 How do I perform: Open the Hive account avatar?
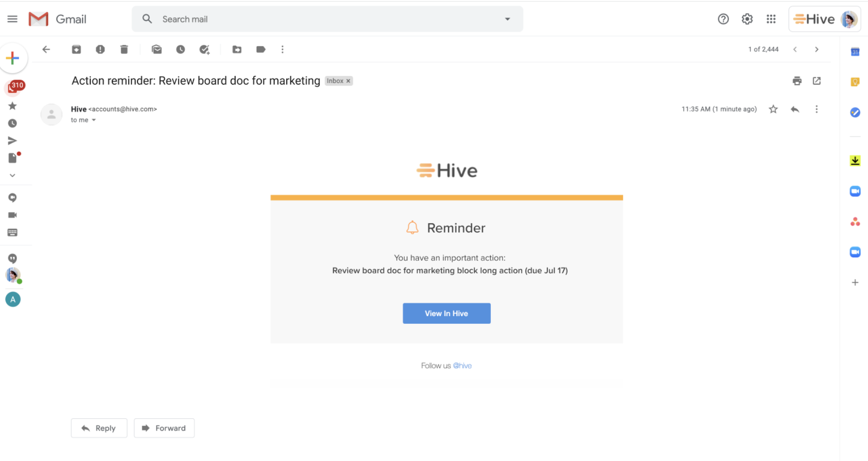(849, 19)
